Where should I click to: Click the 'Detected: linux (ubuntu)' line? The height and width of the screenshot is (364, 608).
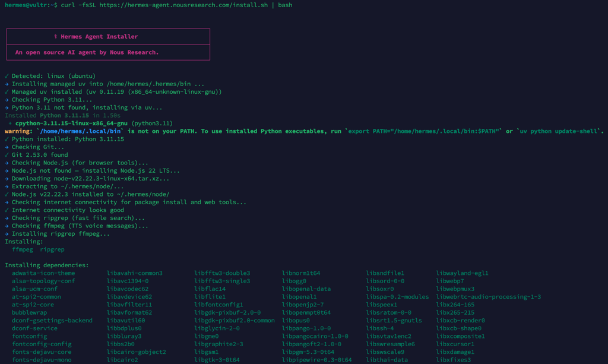50,76
